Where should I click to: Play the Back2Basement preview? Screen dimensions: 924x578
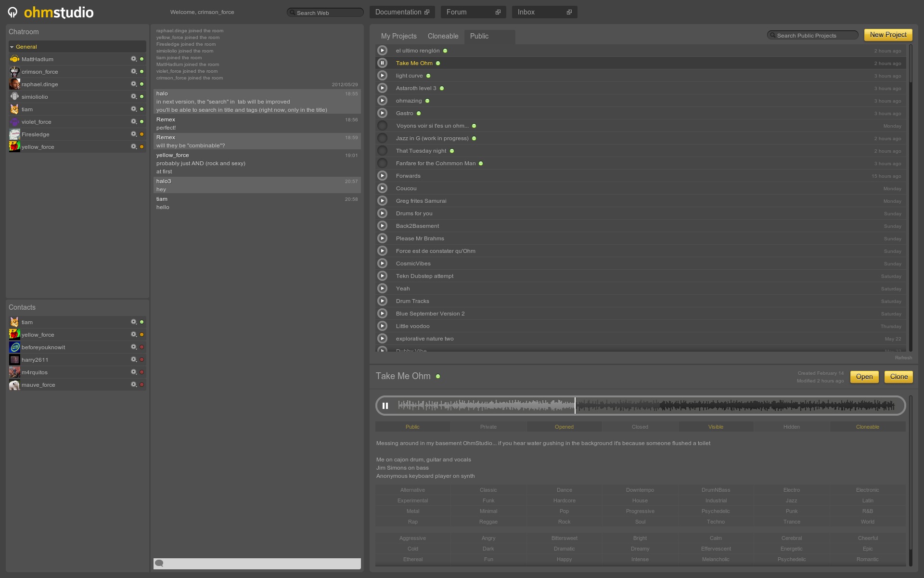point(382,226)
